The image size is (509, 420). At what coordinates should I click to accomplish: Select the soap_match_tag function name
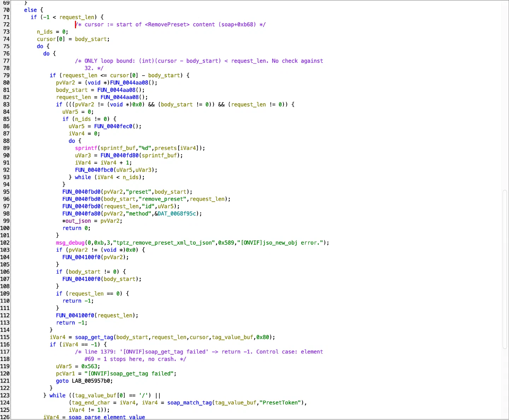click(x=190, y=403)
